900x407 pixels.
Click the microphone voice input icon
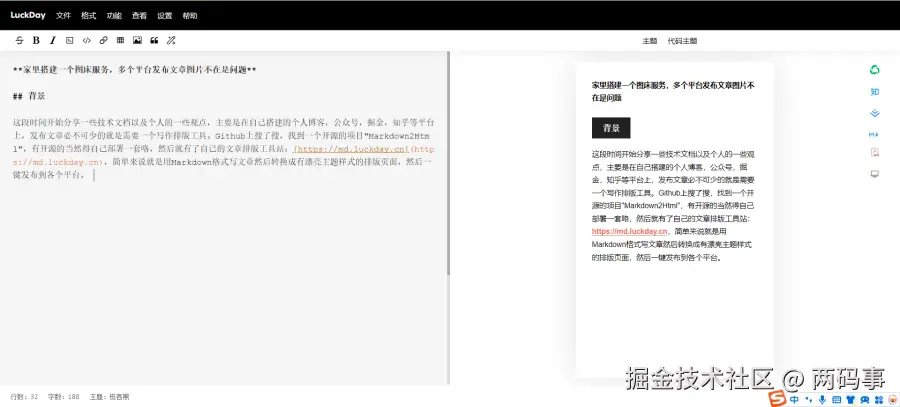coord(823,400)
